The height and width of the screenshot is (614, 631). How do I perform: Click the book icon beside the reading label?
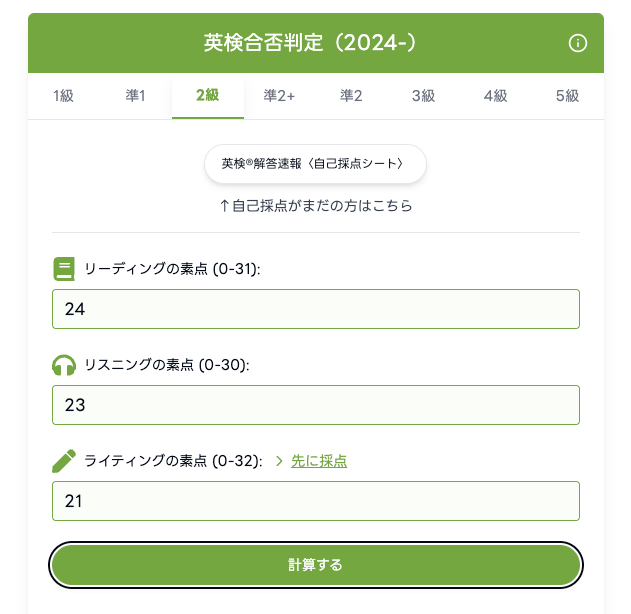tap(64, 269)
